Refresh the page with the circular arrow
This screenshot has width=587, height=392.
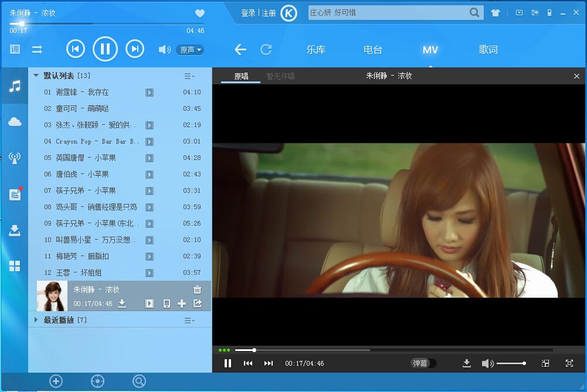[x=266, y=49]
